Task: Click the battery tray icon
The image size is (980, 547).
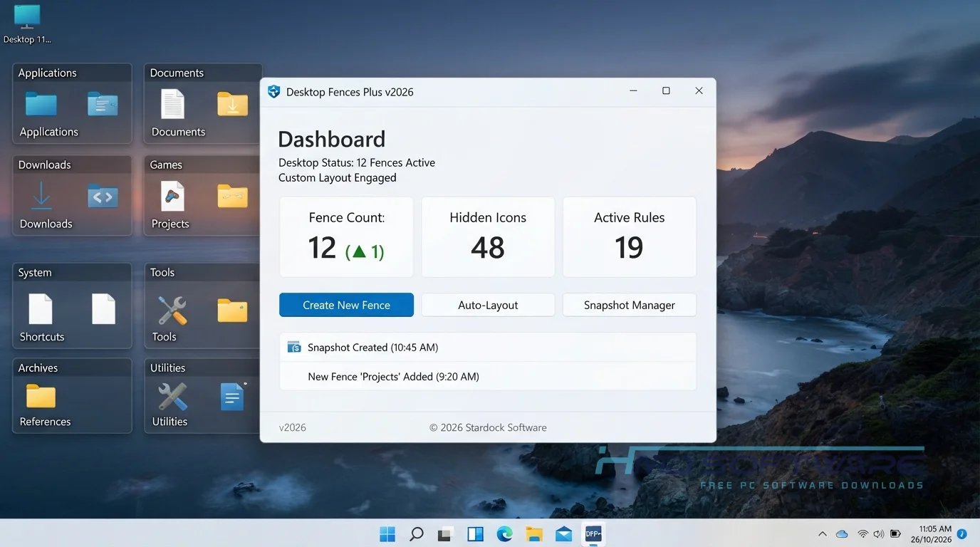Action: point(896,533)
